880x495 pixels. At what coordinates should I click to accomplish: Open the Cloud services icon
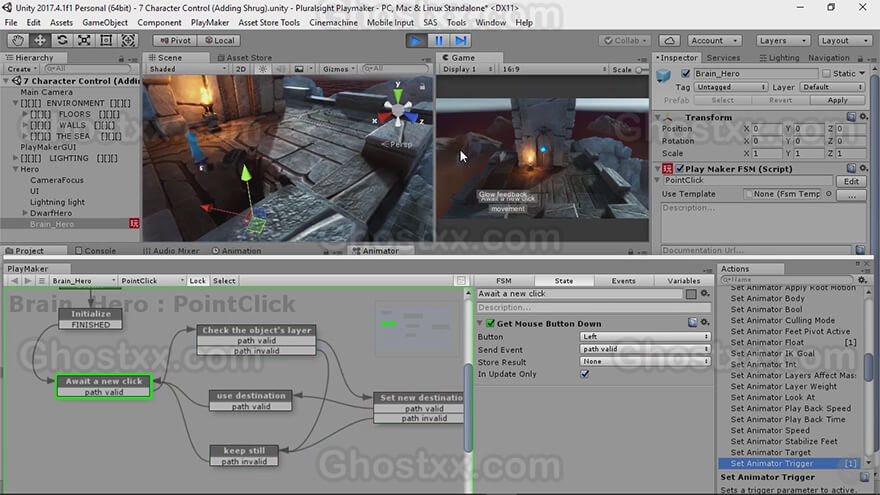pos(669,40)
